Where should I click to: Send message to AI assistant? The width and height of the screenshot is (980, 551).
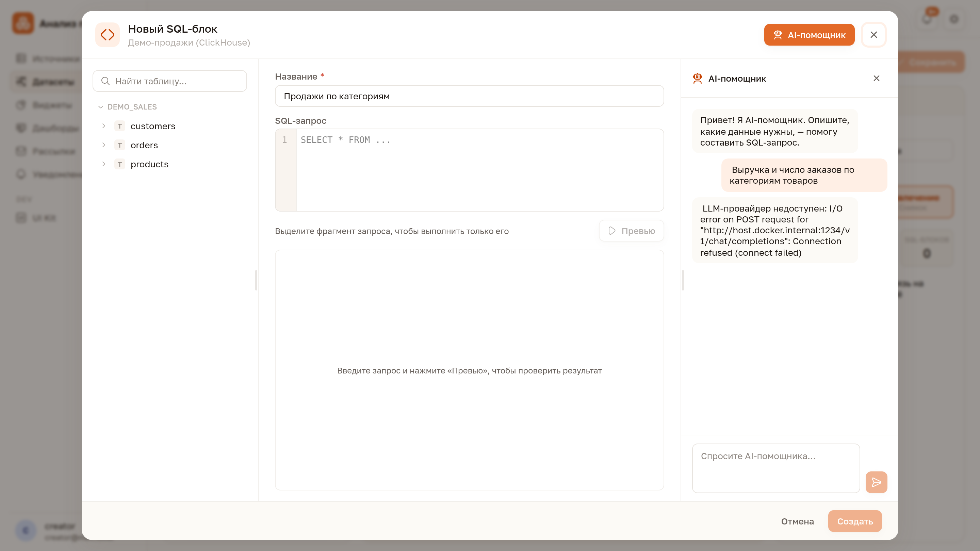coord(876,482)
